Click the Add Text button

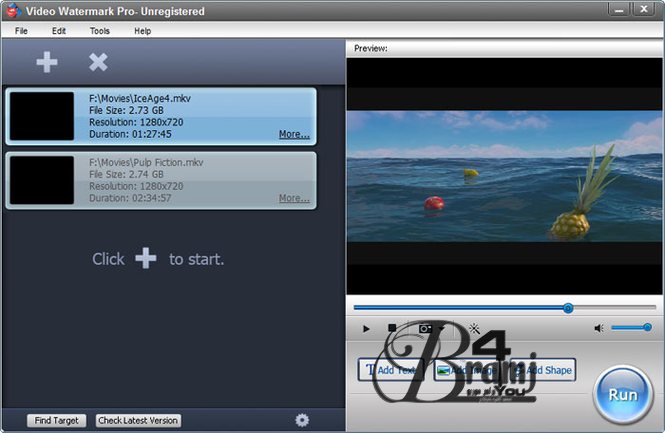(x=391, y=370)
